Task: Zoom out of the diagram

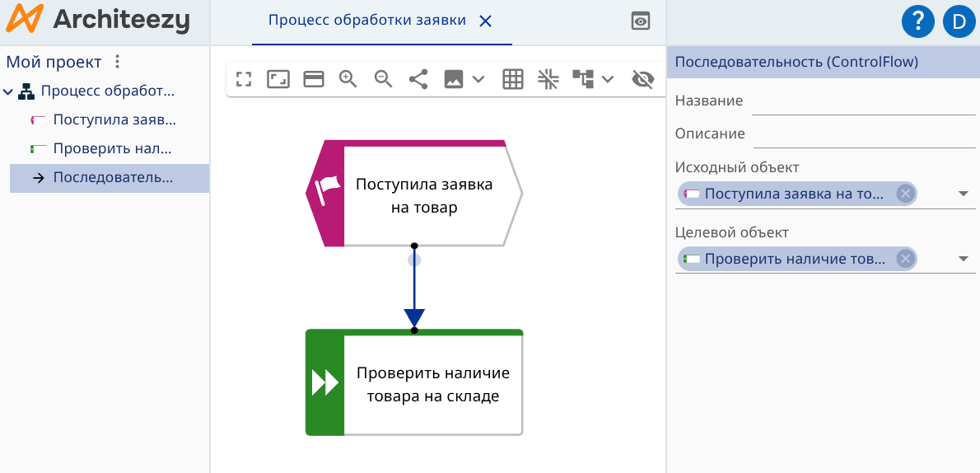Action: coord(383,79)
